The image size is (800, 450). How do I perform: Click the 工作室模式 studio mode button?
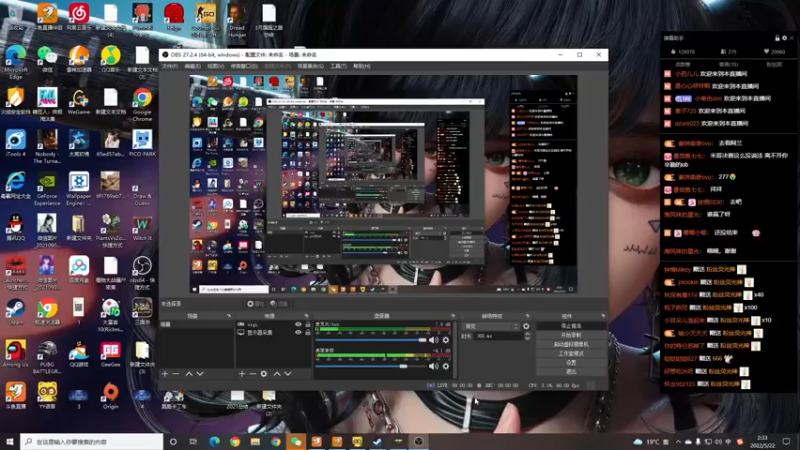[x=571, y=354]
